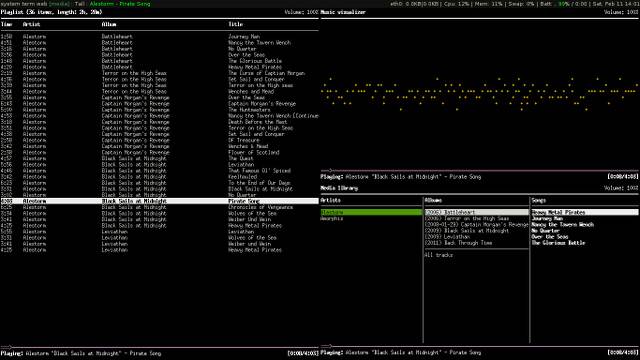Click the Tall layout indicator in top bar

(x=80, y=4)
